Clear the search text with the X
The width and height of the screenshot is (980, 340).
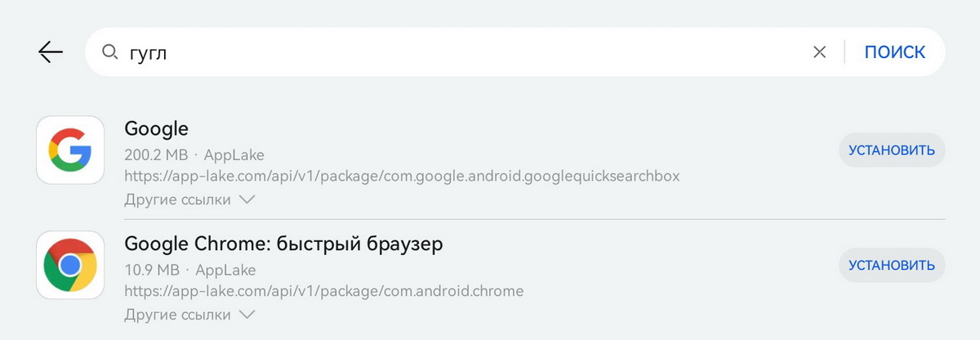819,52
